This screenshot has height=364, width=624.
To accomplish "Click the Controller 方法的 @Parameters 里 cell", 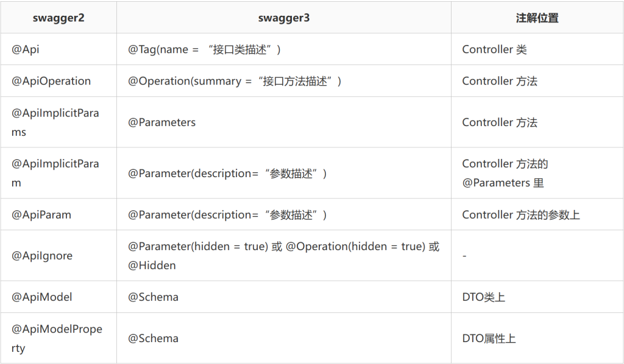I will click(537, 173).
